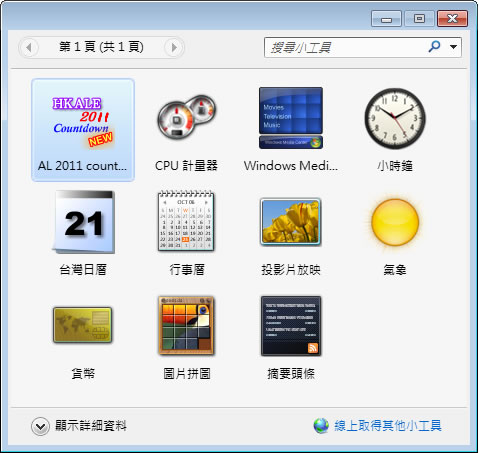
Task: Maximize the gadget gallery window
Action: point(419,18)
